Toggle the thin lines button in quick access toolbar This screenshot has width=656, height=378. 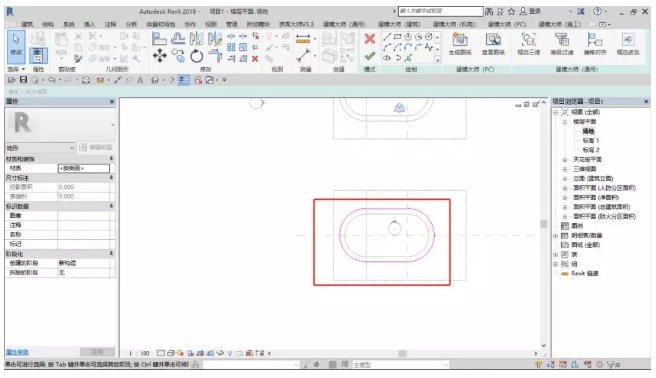tap(184, 80)
